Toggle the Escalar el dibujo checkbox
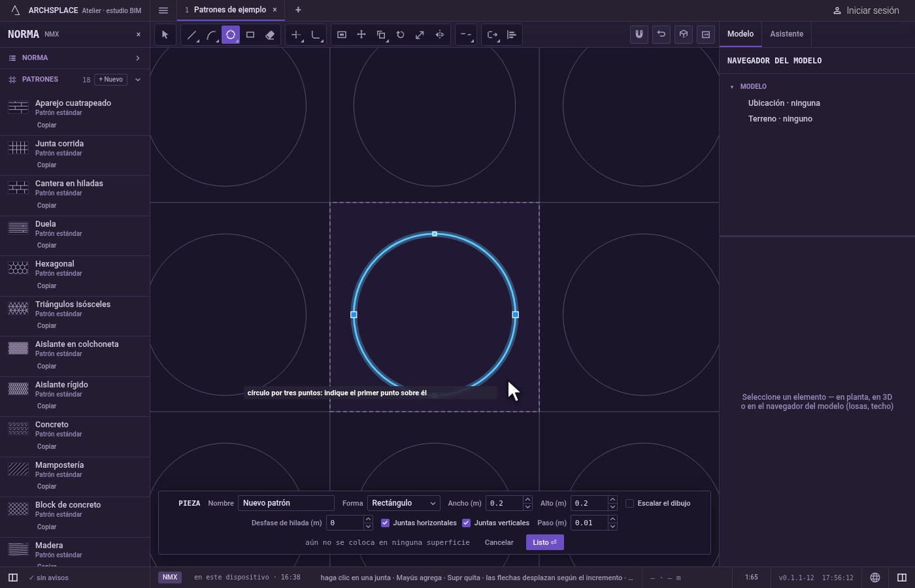Viewport: 915px width, 588px height. (630, 503)
